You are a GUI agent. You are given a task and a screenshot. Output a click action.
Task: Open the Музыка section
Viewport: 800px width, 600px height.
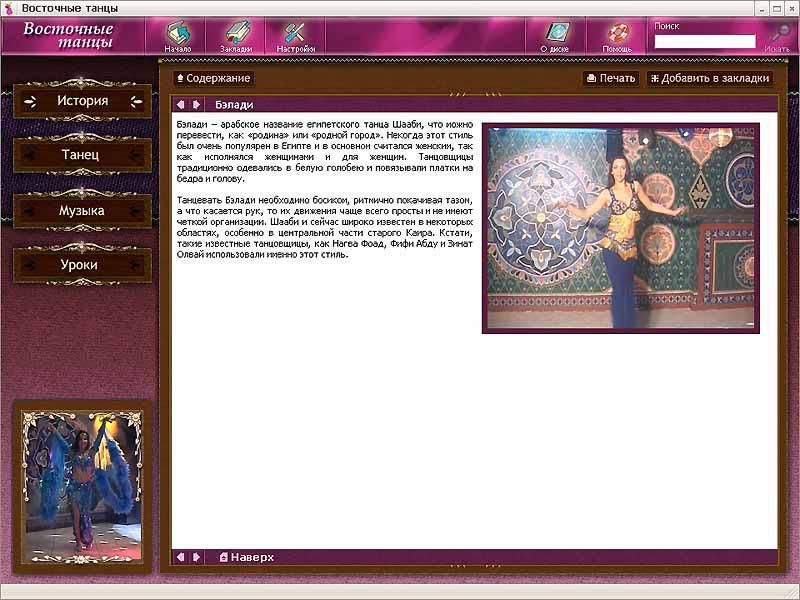[x=82, y=211]
